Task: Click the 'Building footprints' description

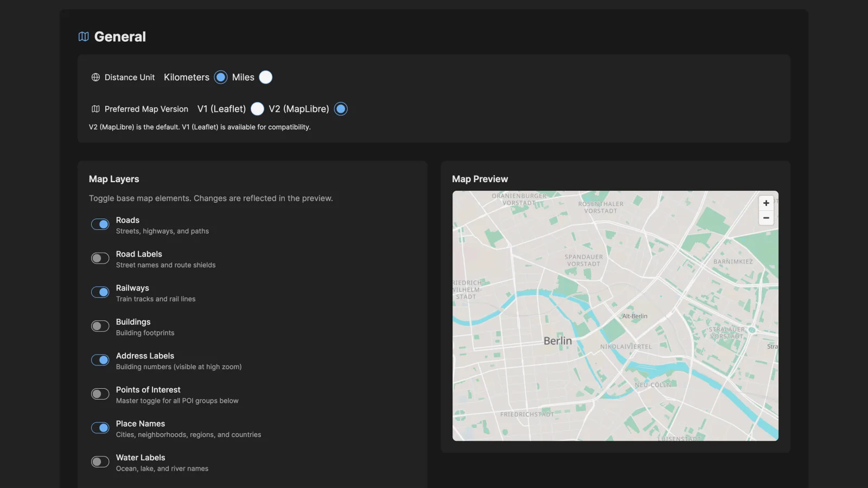Action: pyautogui.click(x=145, y=333)
